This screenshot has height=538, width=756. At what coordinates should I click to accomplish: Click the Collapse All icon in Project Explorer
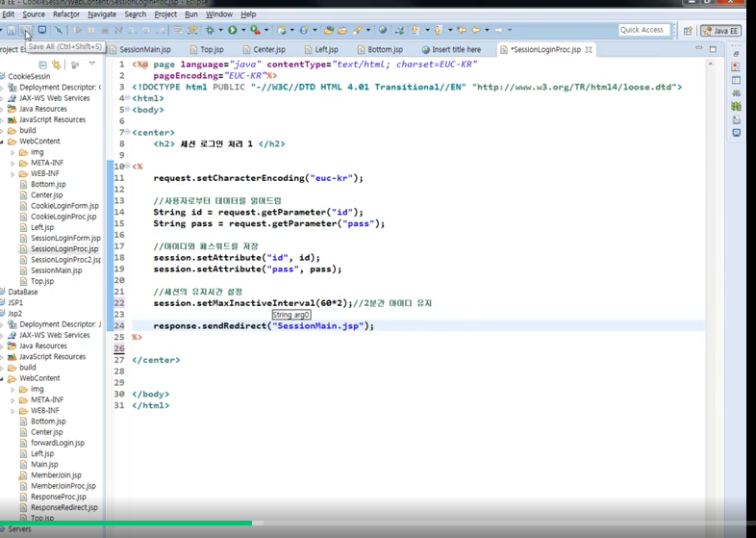tap(42, 64)
